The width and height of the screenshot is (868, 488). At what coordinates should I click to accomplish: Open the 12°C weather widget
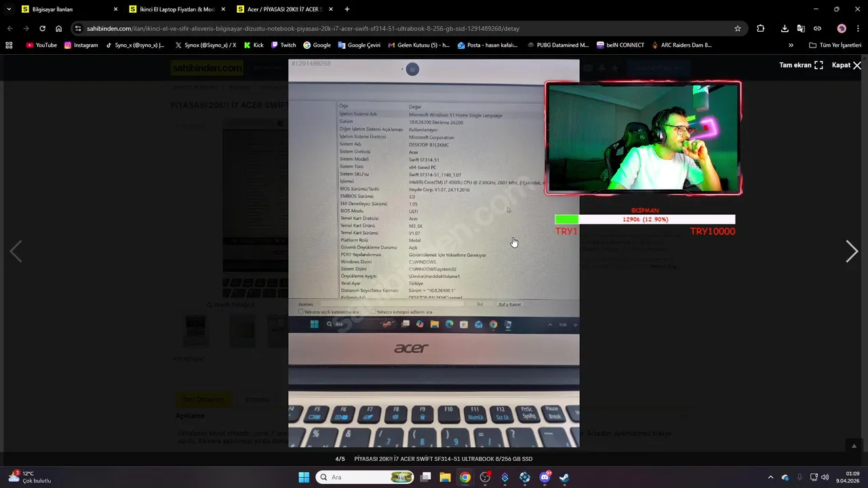[31, 477]
